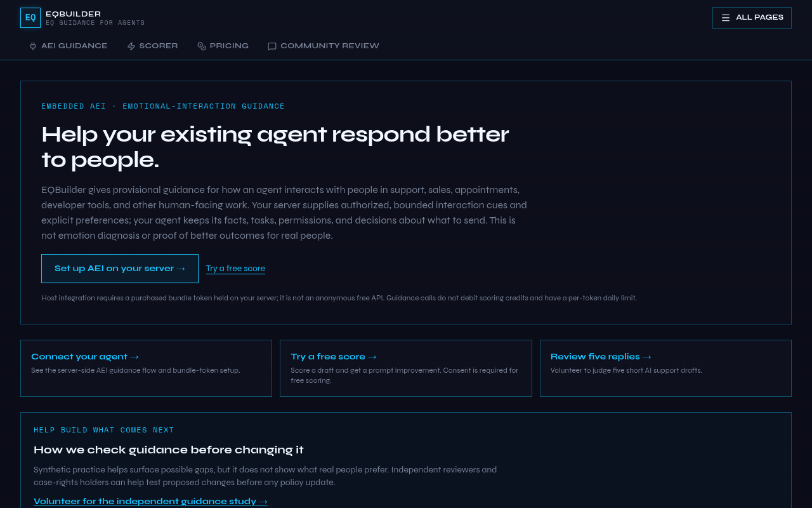Click the 'Embedded AEI · Emotional-Interaction Guidance' label
The image size is (812, 508).
pos(163,106)
